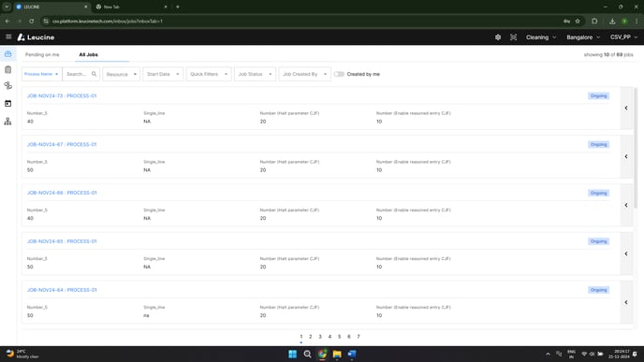Open Chrome three-dot menu
Image resolution: width=644 pixels, height=362 pixels.
[x=637, y=21]
